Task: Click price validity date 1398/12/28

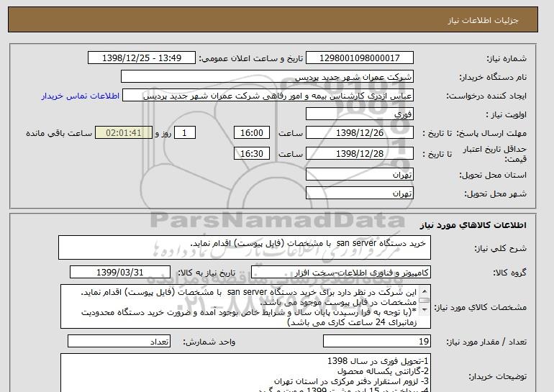Action: pyautogui.click(x=359, y=153)
